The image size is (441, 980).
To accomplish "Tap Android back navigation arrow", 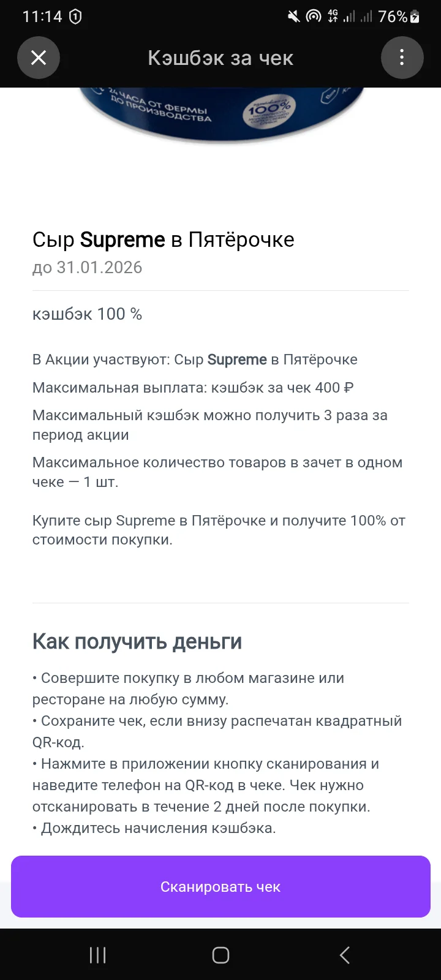I will (x=344, y=955).
